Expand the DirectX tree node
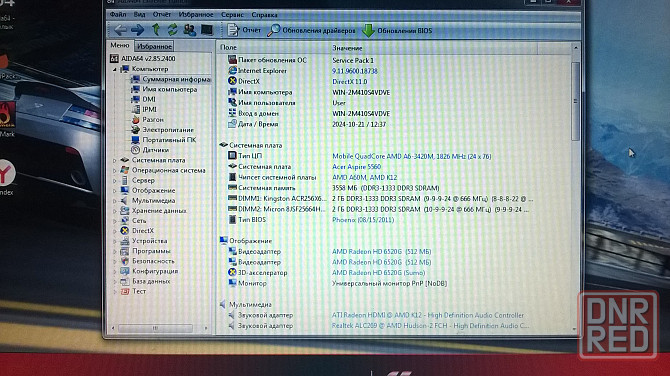The image size is (670, 376). 115,231
